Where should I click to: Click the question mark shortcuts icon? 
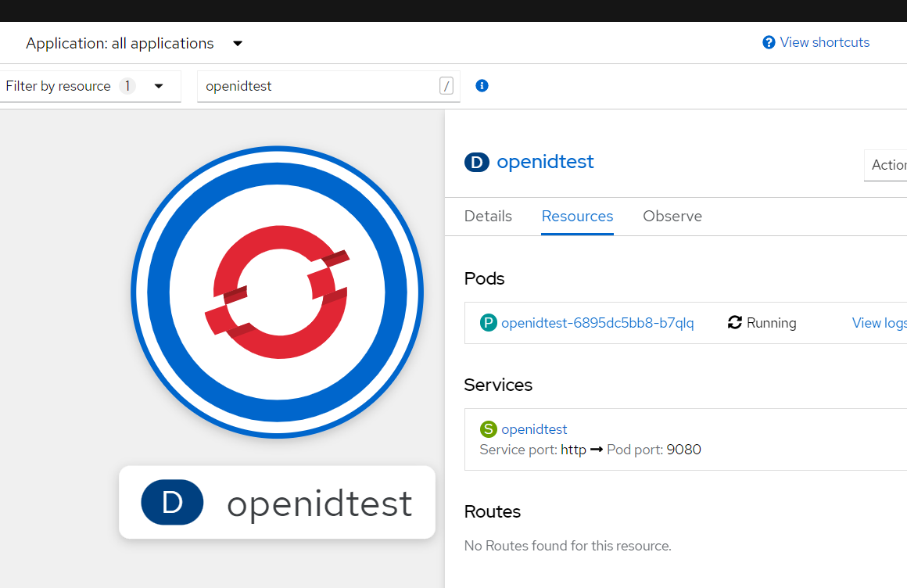(769, 43)
